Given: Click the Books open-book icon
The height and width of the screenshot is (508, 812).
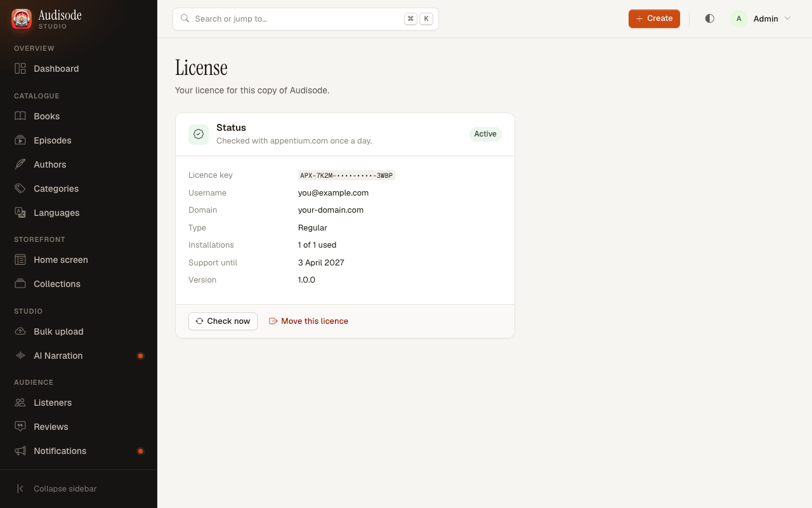Looking at the screenshot, I should [x=20, y=116].
